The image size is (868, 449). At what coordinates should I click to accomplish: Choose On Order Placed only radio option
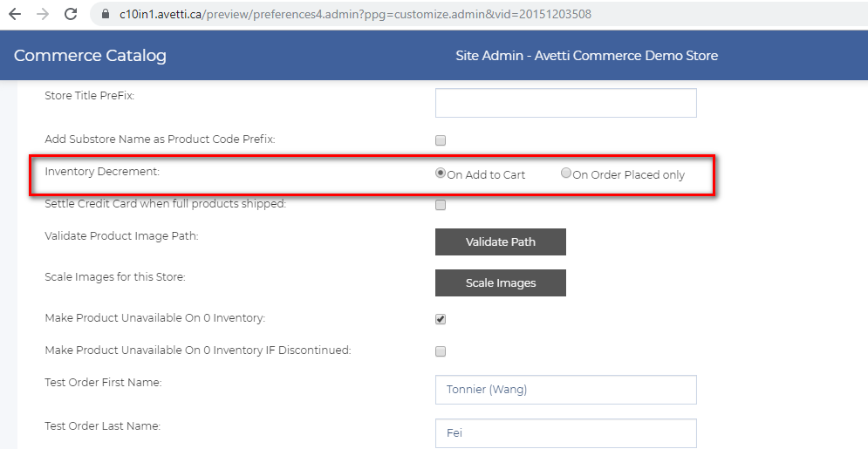(566, 173)
